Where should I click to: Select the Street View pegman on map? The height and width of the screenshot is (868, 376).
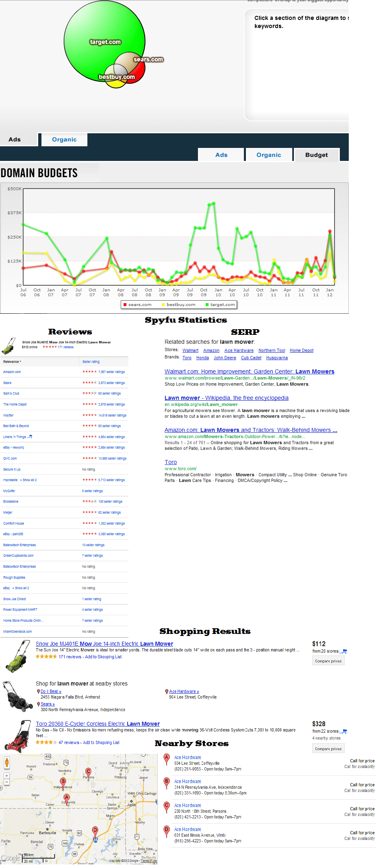(7, 763)
